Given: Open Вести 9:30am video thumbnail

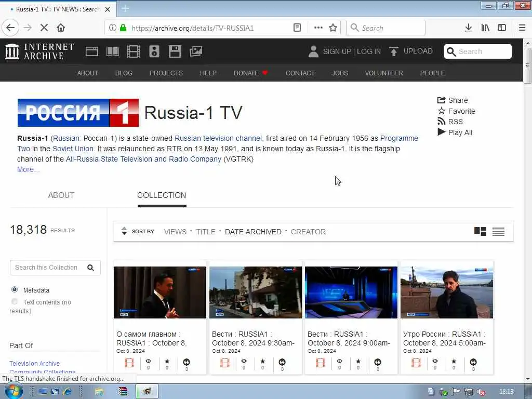Looking at the screenshot, I should [256, 292].
